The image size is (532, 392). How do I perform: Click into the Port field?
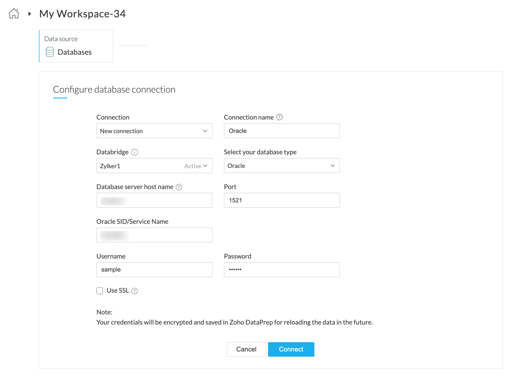click(x=282, y=200)
